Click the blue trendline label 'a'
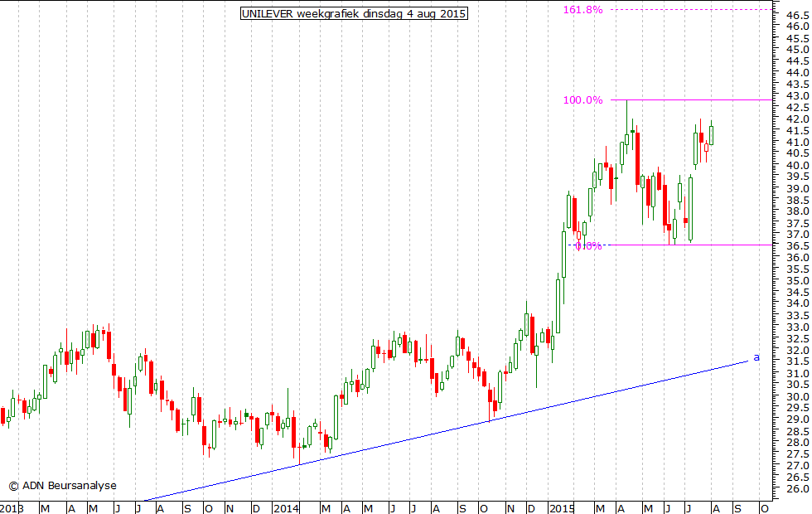The height and width of the screenshot is (514, 812). (x=756, y=357)
